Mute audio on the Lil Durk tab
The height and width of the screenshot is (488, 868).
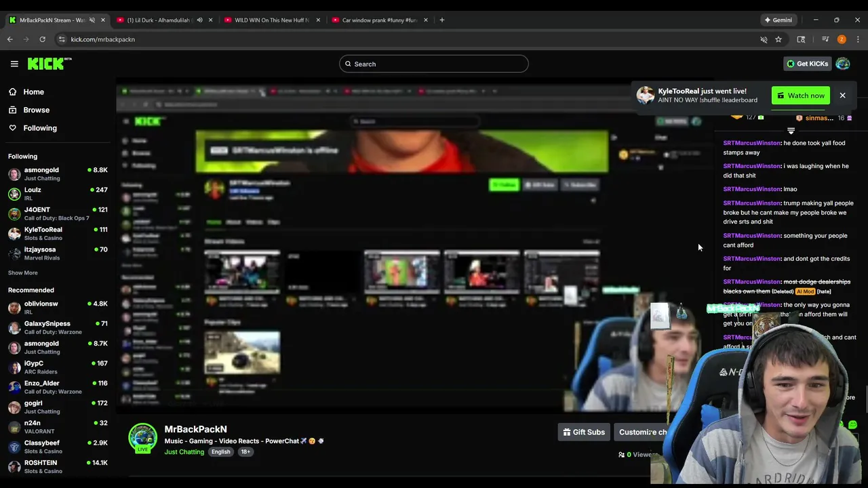pyautogui.click(x=199, y=20)
